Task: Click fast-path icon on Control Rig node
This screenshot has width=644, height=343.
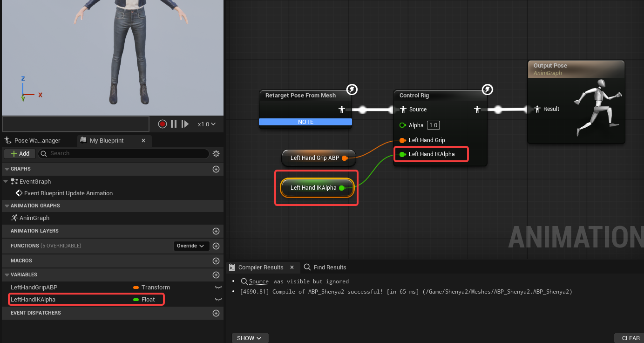Action: click(487, 89)
